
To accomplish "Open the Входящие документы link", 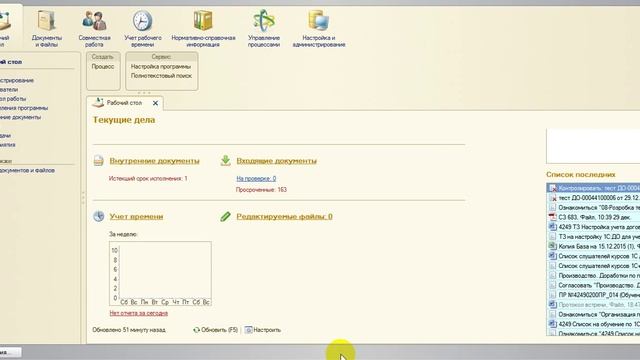I will click(276, 161).
